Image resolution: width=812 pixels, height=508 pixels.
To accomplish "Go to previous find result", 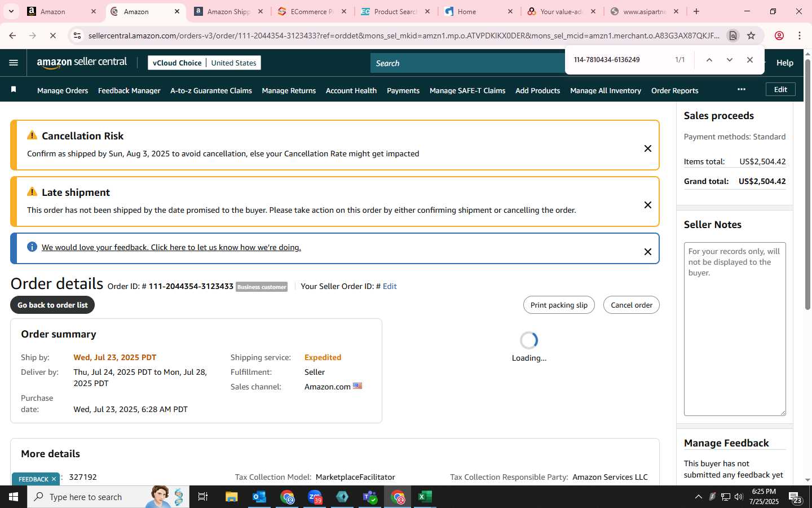I will click(x=709, y=60).
